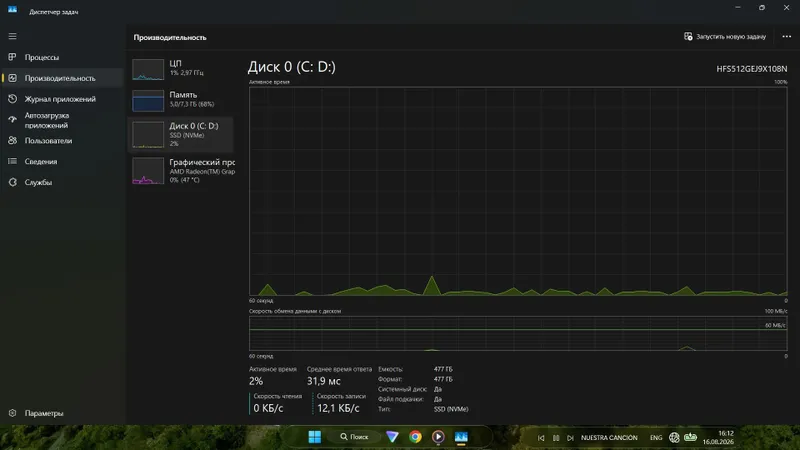
Task: Click the Task Manager title bar icon
Action: [12, 10]
